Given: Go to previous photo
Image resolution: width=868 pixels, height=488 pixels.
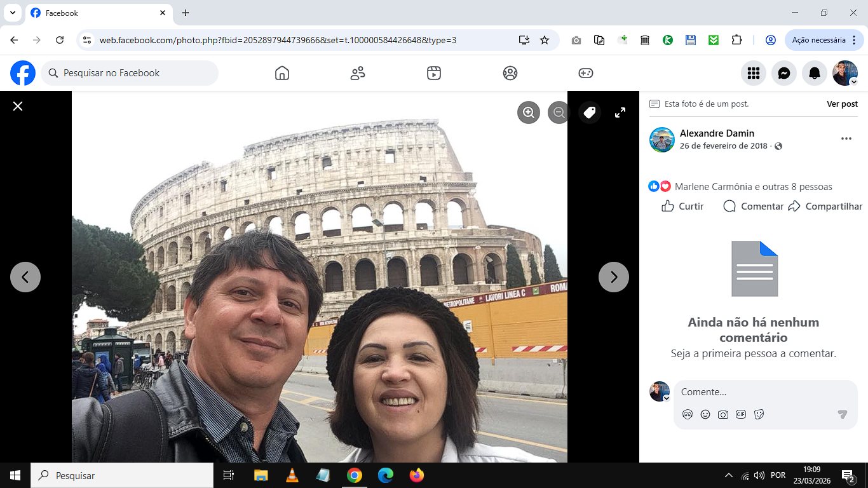Looking at the screenshot, I should 25,277.
